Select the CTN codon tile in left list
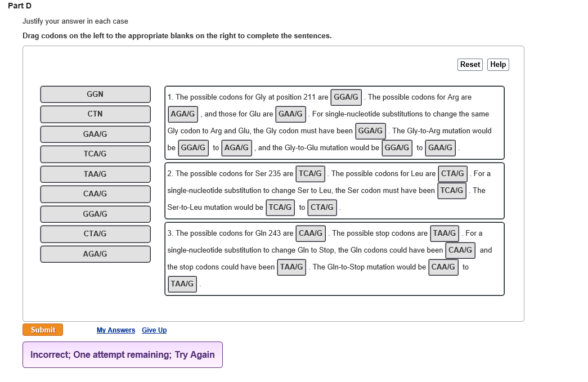Screen dimensions: 588x382 pyautogui.click(x=95, y=114)
